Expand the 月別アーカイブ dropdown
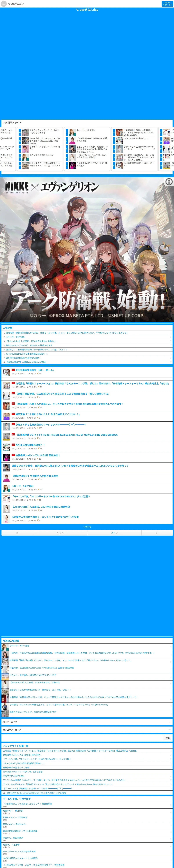 [x=87, y=722]
